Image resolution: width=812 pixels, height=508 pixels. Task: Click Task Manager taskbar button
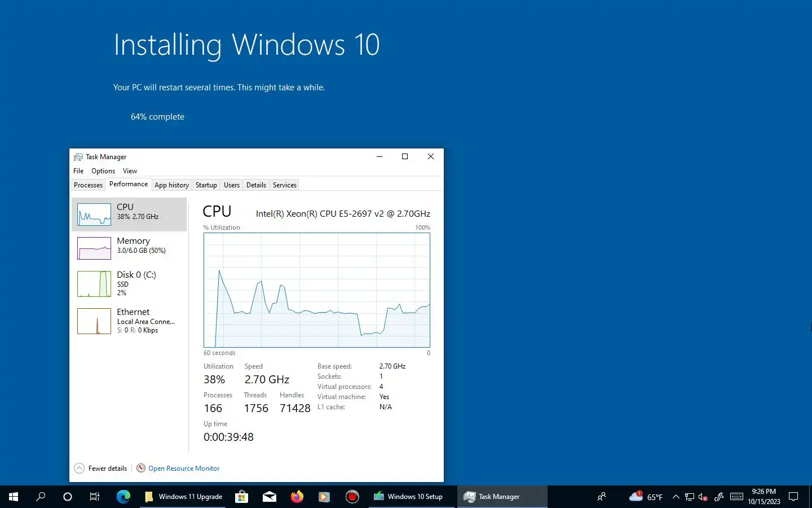coord(502,497)
